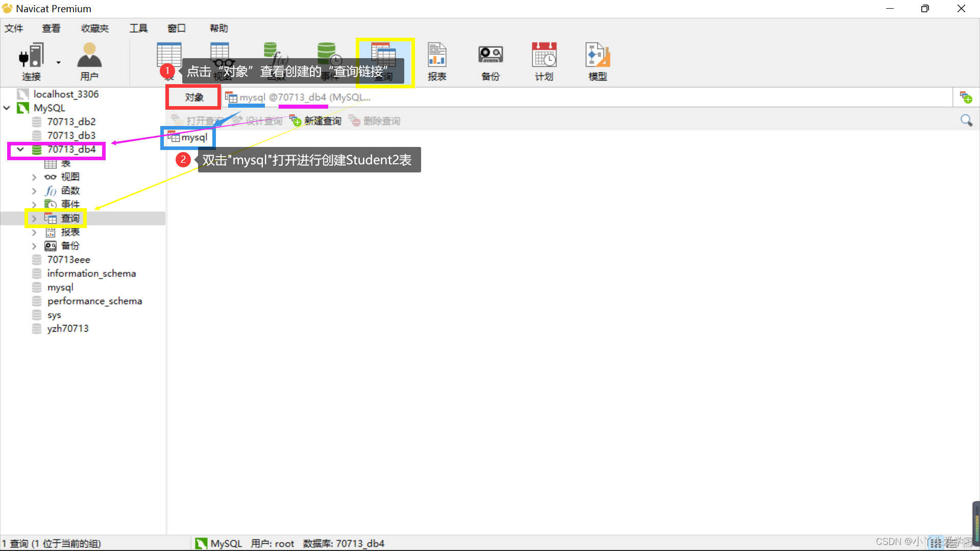Expand the Backup (备份) tree node
The image size is (980, 551).
point(34,246)
